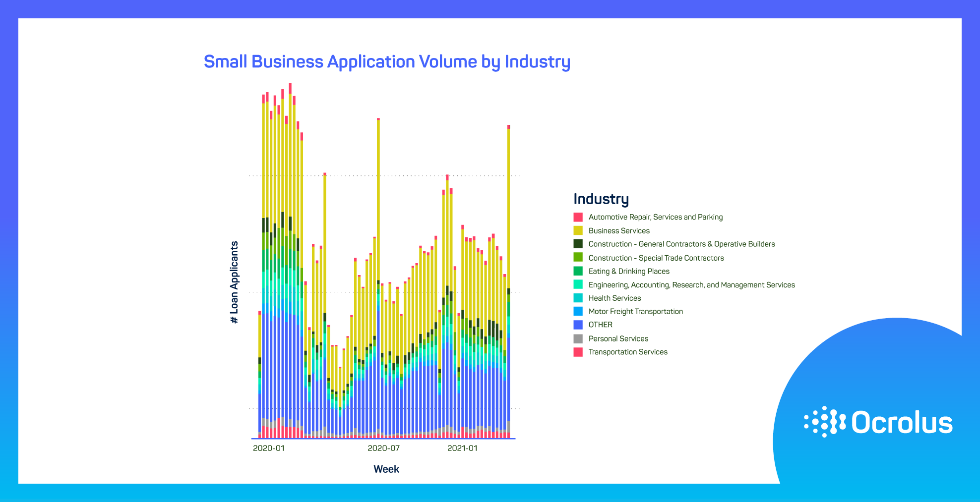
Task: Select the 'Motor Freight Transportation' legend label
Action: click(x=635, y=311)
